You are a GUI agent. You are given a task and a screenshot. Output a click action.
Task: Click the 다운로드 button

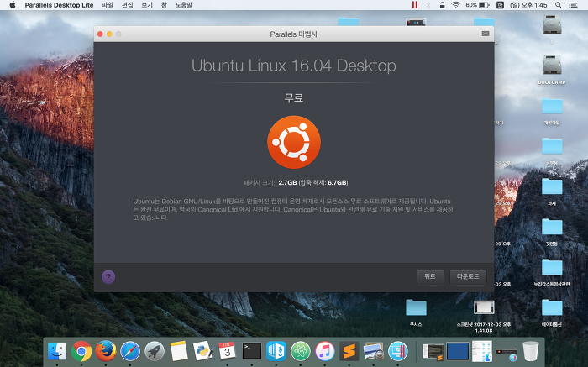[x=468, y=276]
